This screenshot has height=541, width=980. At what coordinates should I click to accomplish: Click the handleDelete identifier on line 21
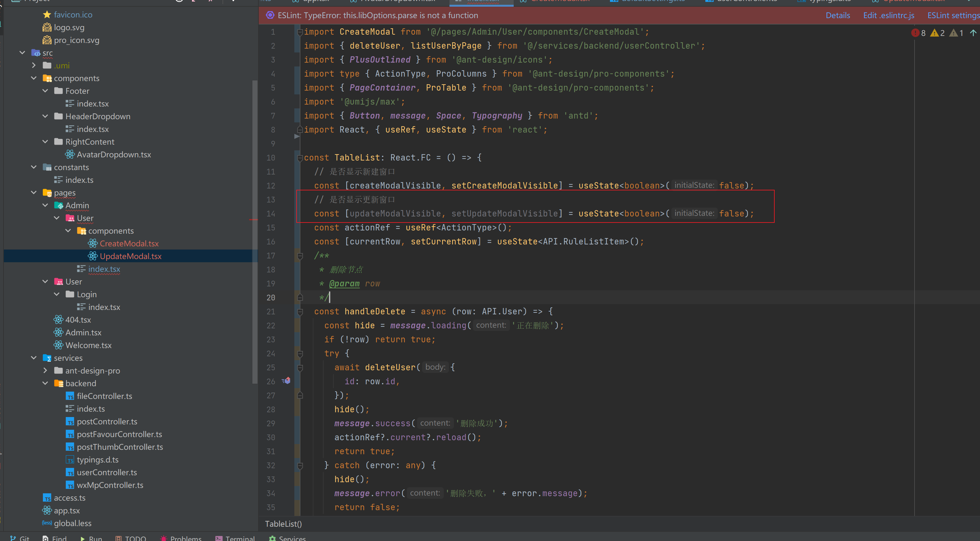(x=375, y=312)
